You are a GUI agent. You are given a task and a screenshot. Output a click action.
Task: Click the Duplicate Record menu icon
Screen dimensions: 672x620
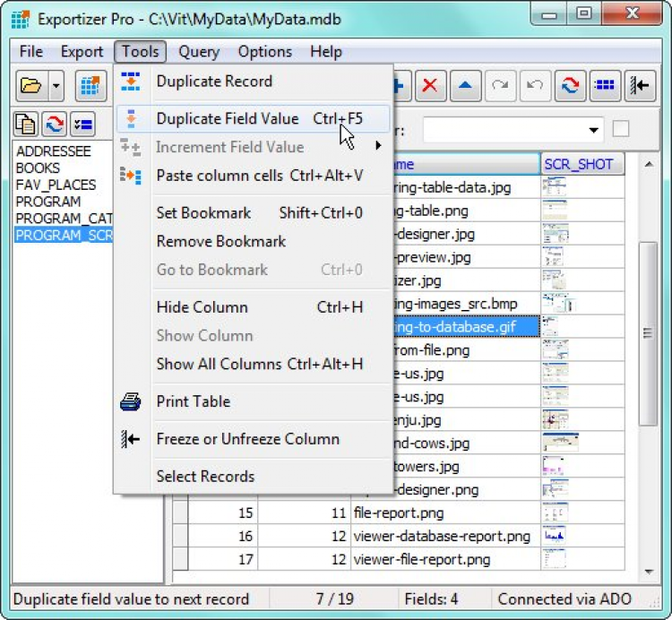[130, 82]
